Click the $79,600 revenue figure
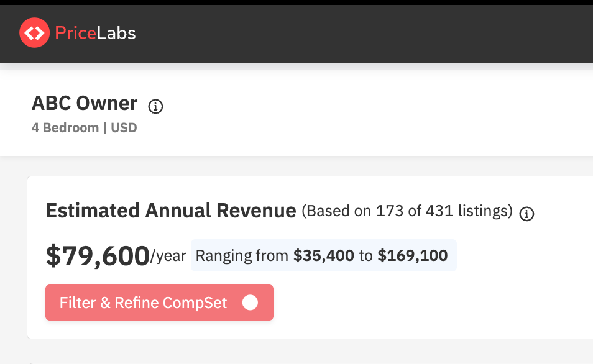The image size is (593, 364). point(97,255)
